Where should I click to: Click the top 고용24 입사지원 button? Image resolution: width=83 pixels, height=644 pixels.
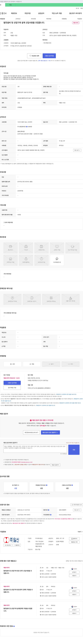point(49,56)
